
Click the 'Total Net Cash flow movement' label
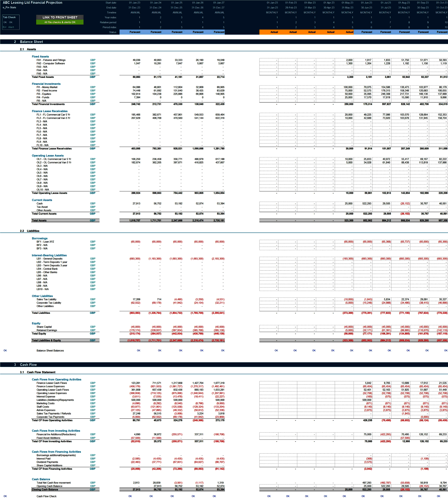click(54, 483)
